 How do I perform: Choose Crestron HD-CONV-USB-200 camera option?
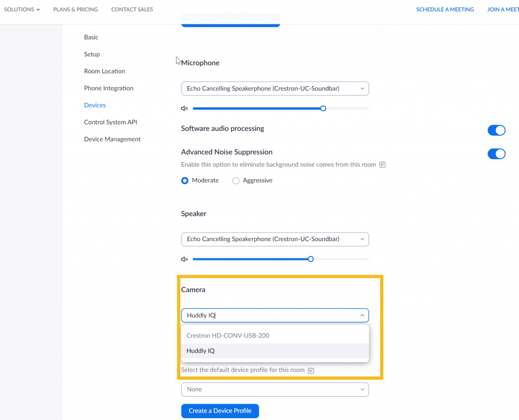pos(275,335)
